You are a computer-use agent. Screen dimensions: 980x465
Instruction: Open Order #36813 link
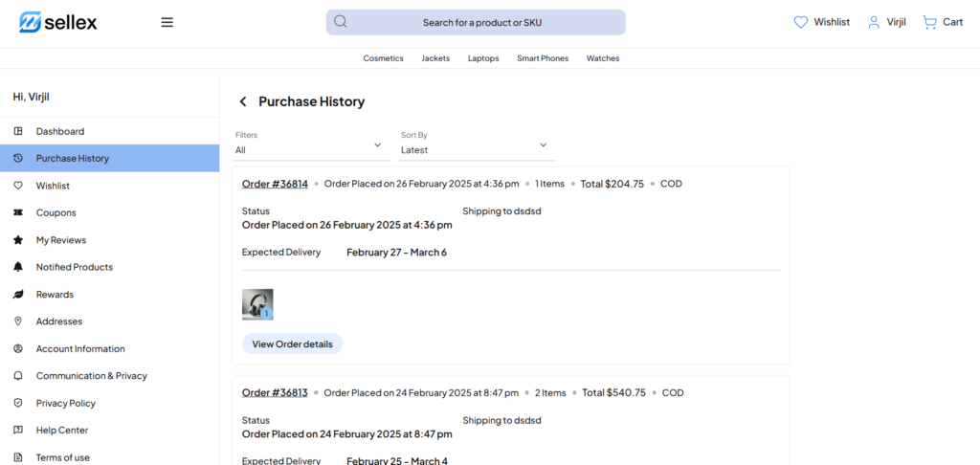tap(275, 392)
